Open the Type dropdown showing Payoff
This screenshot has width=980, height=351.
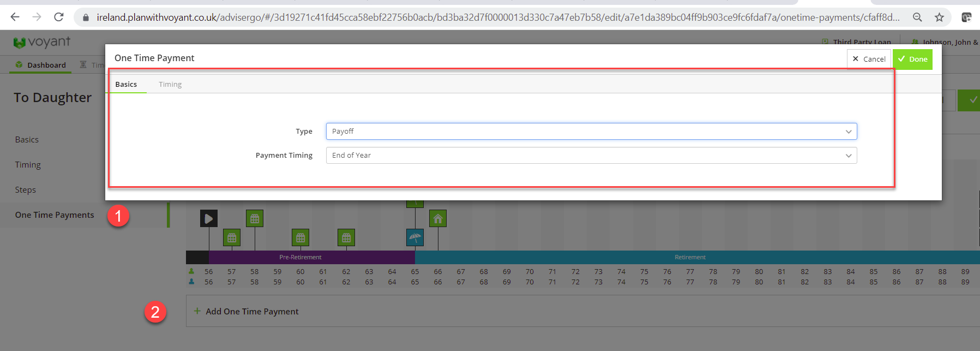pyautogui.click(x=592, y=132)
